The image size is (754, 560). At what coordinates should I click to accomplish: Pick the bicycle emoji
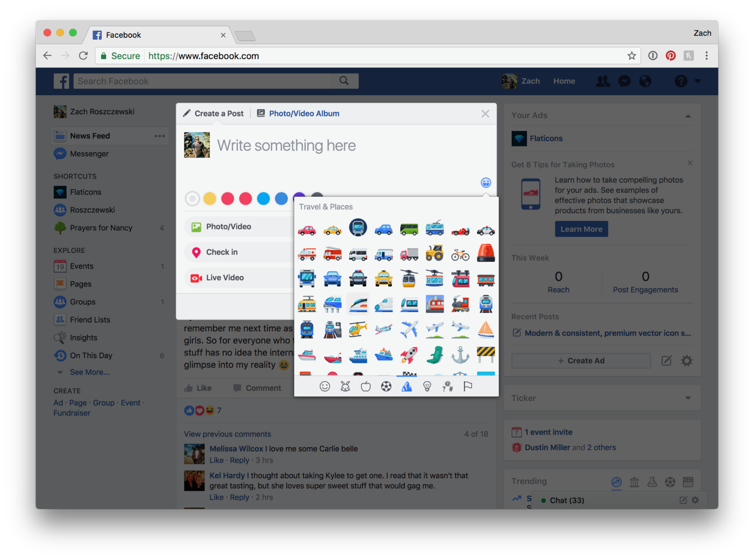(460, 254)
